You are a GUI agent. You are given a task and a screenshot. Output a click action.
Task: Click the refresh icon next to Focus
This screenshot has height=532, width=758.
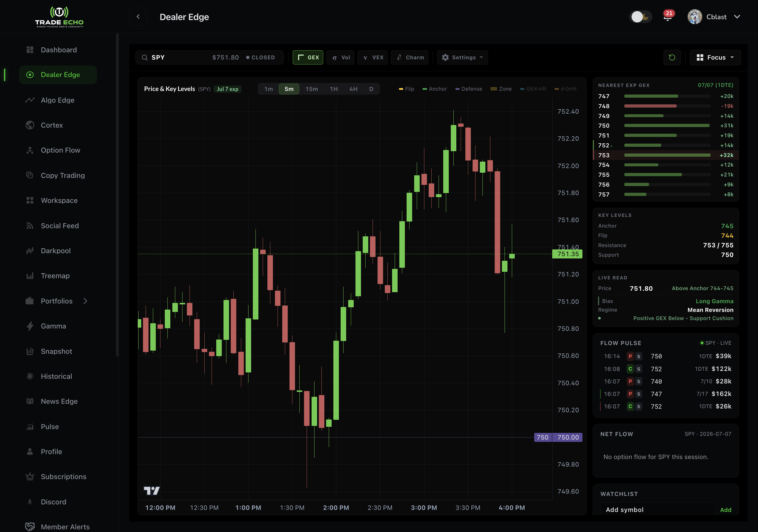click(x=672, y=58)
